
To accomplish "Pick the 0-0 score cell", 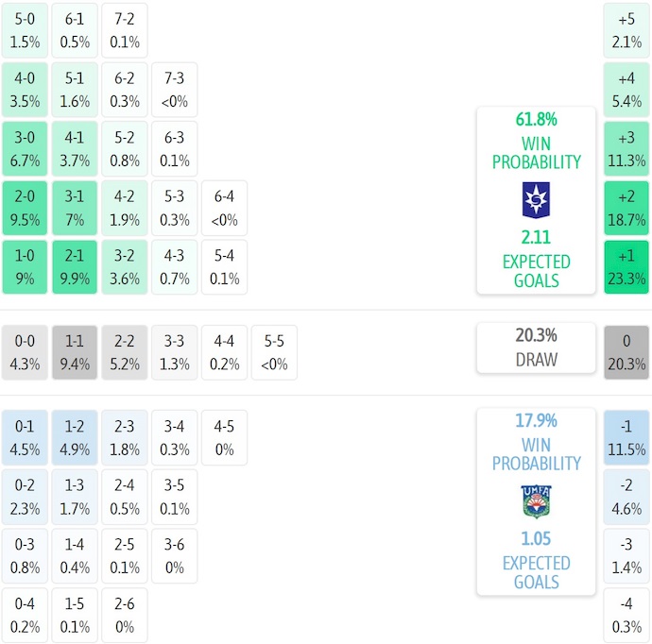I will (x=25, y=353).
